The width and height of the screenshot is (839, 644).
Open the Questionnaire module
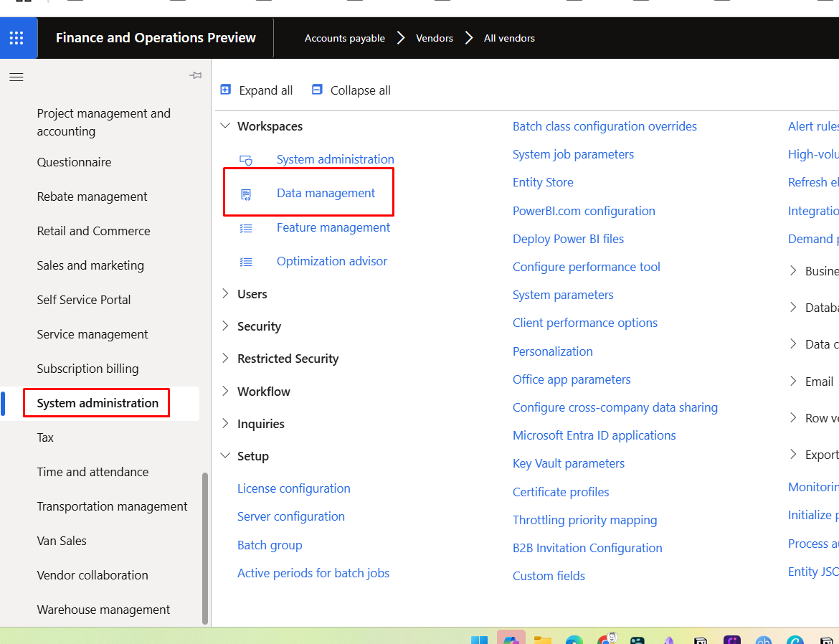74,162
